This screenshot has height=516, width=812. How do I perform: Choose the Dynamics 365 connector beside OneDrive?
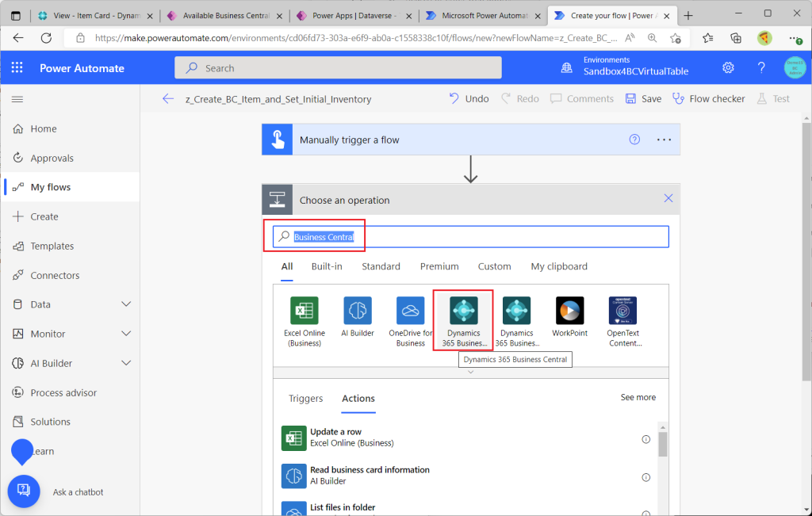(463, 321)
